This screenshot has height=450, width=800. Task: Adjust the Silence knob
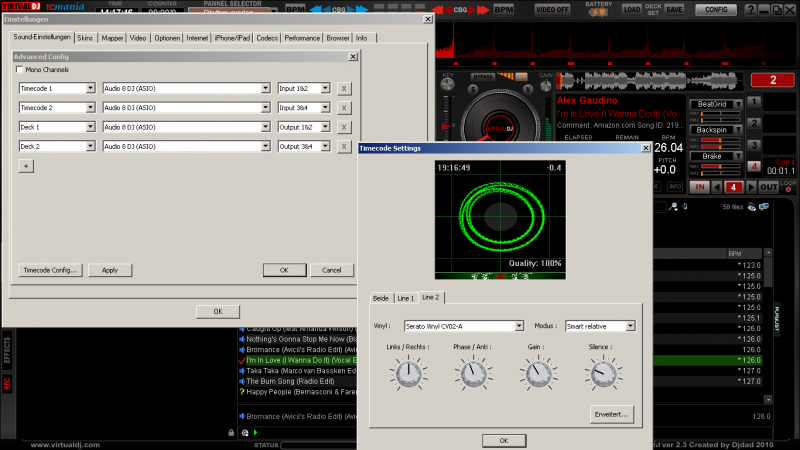pos(603,374)
